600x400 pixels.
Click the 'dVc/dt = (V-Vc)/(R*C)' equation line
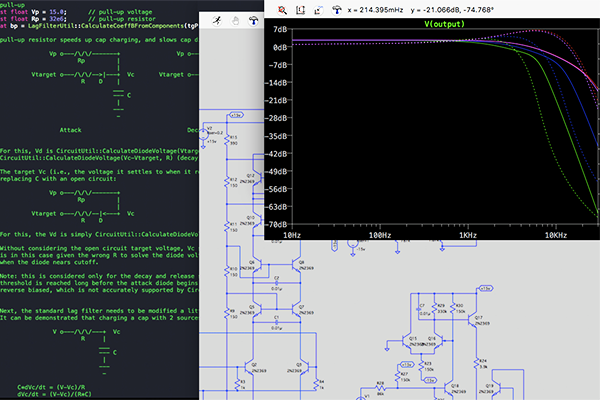pyautogui.click(x=55, y=394)
